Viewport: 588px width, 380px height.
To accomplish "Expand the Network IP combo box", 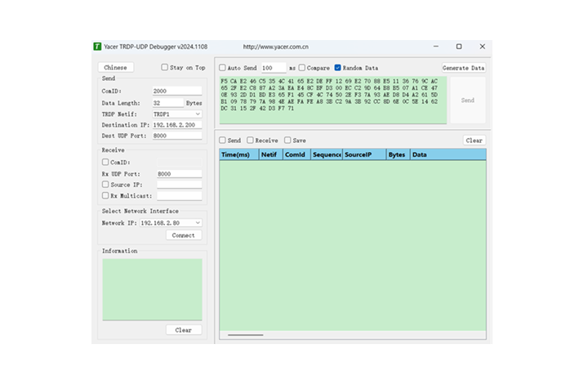I will pos(171,223).
